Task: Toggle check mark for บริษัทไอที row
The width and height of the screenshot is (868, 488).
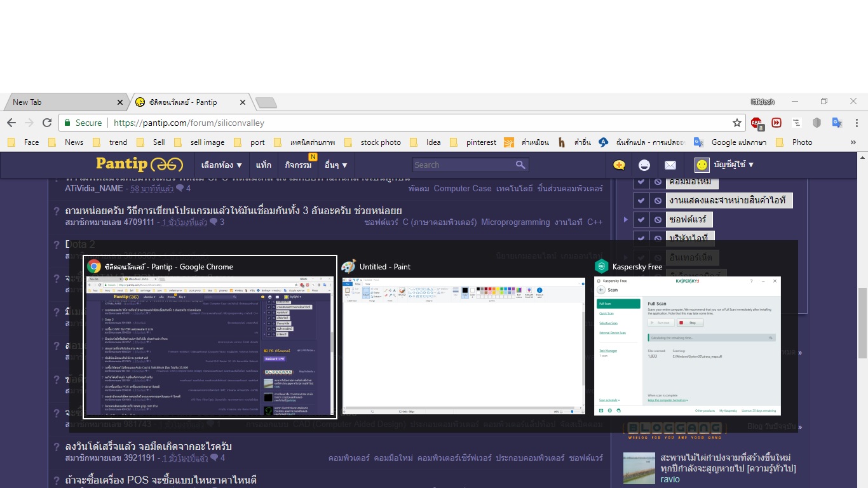Action: [x=641, y=239]
